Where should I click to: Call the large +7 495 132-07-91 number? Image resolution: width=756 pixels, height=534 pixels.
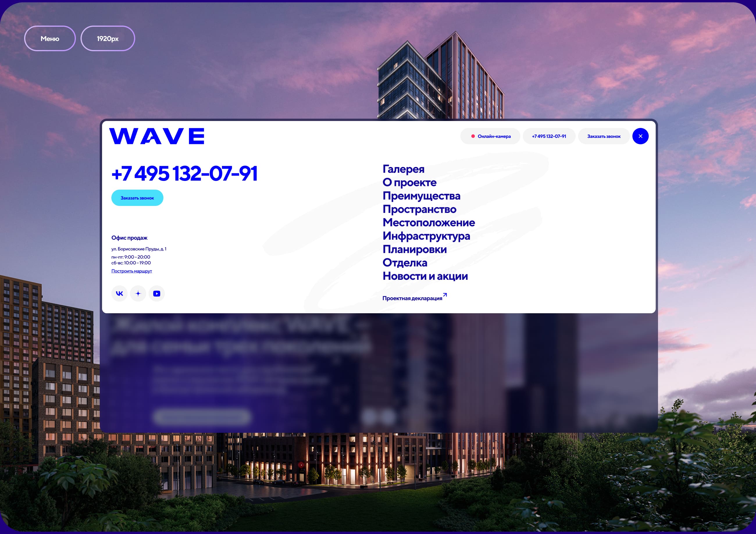[184, 174]
